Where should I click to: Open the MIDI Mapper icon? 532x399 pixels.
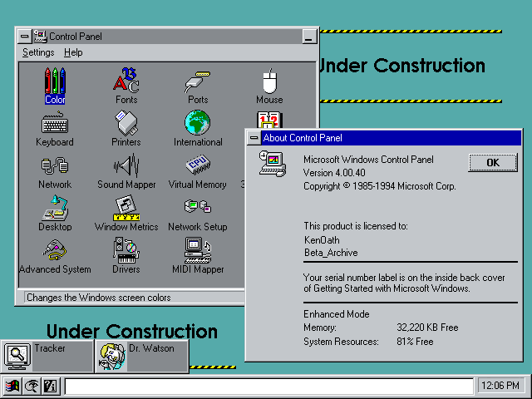click(198, 252)
